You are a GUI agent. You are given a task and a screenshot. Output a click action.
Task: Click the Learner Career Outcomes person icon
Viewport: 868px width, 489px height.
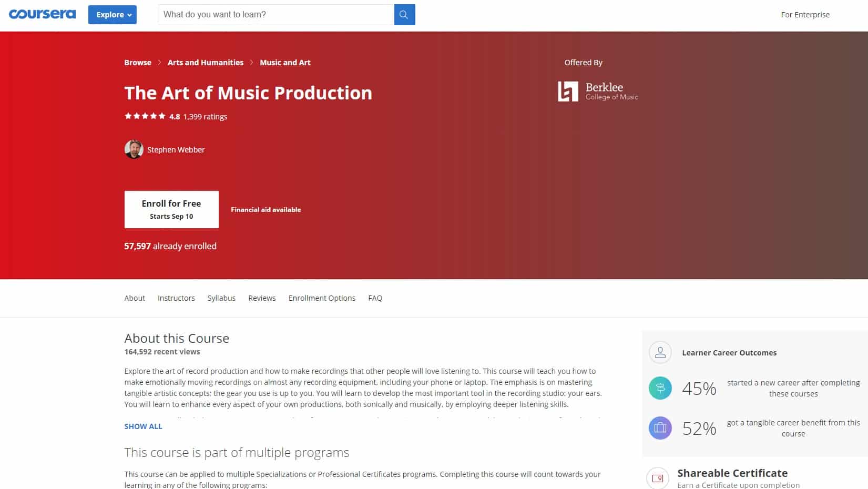pyautogui.click(x=660, y=353)
